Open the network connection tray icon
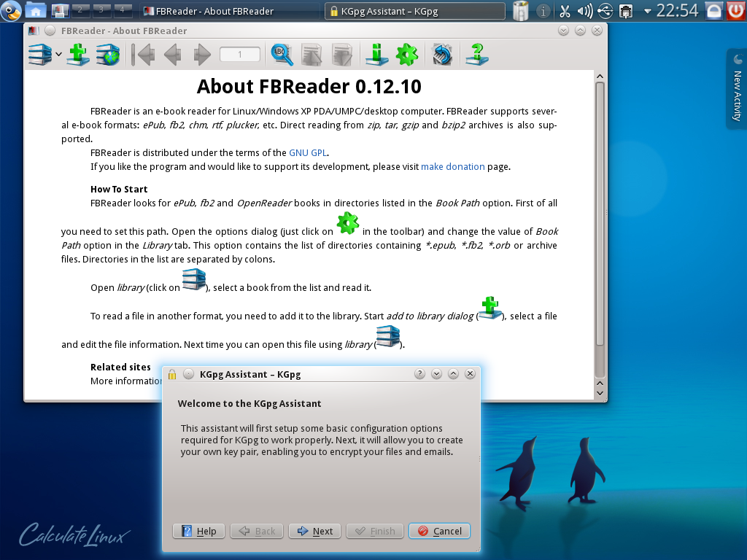The width and height of the screenshot is (747, 560). tap(625, 11)
